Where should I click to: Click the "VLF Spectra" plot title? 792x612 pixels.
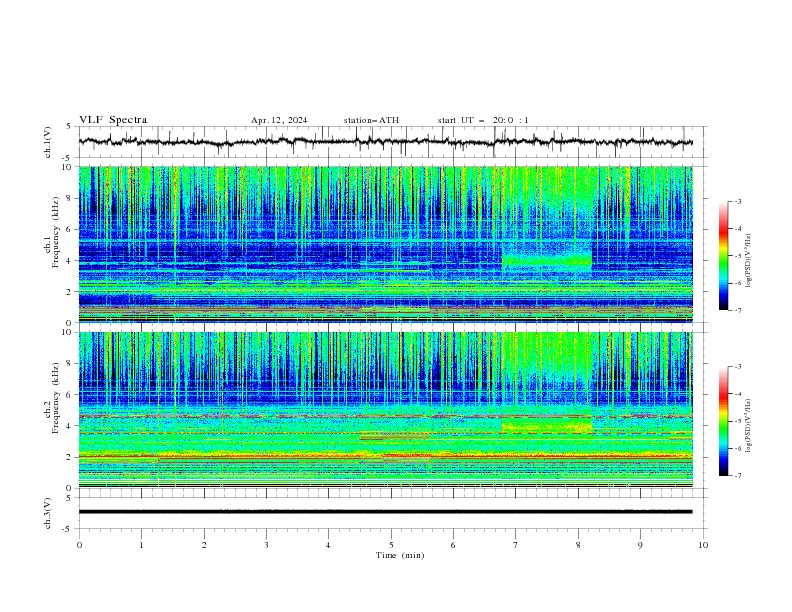click(113, 120)
